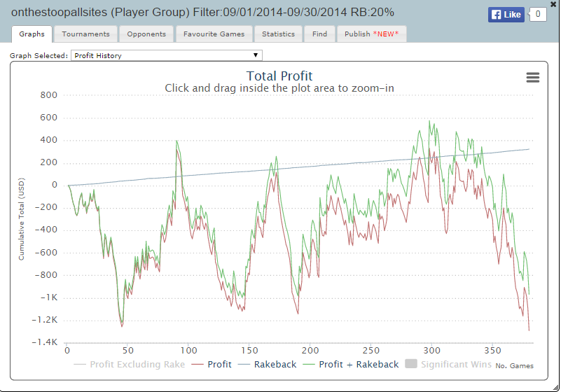Click the 350 x-axis tick label
Image resolution: width=561 pixels, height=392 pixels.
click(x=492, y=351)
